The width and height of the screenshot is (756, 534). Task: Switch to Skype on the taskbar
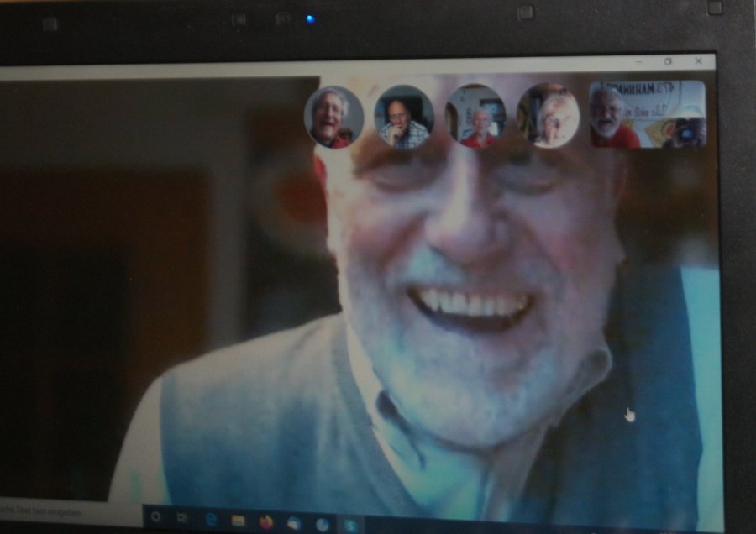(x=350, y=526)
